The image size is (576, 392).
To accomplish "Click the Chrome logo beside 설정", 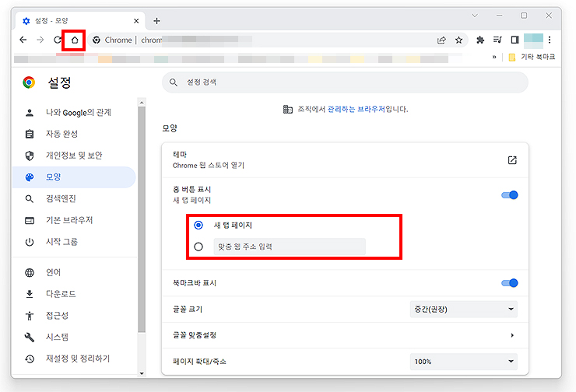I will coord(29,82).
